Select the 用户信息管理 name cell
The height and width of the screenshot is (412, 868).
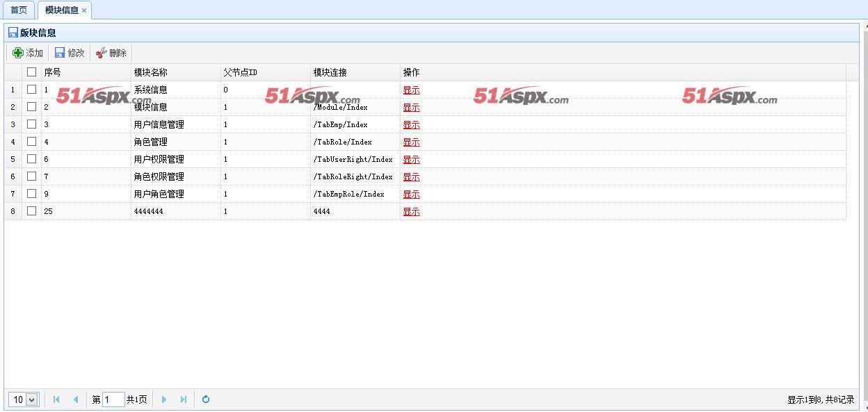[176, 124]
